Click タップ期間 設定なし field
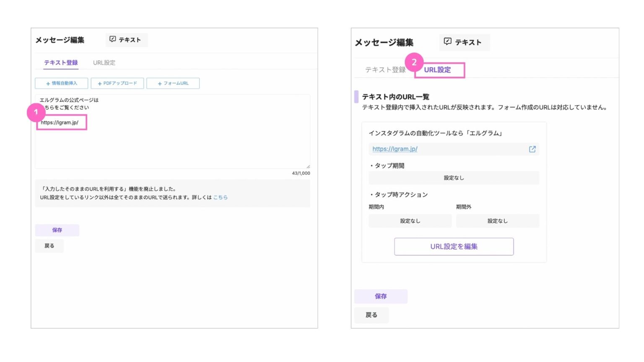The height and width of the screenshot is (362, 644). 454,178
